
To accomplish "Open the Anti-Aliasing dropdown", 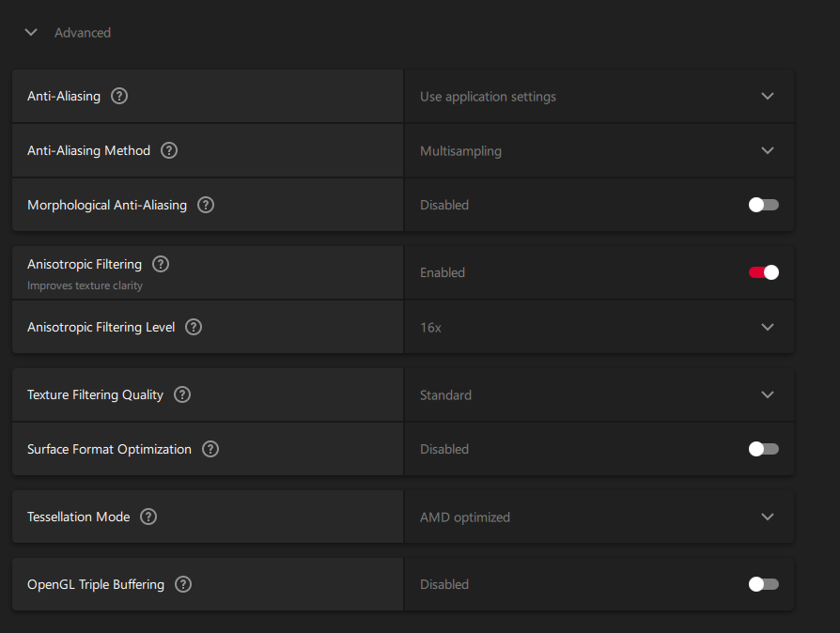I will click(x=599, y=96).
